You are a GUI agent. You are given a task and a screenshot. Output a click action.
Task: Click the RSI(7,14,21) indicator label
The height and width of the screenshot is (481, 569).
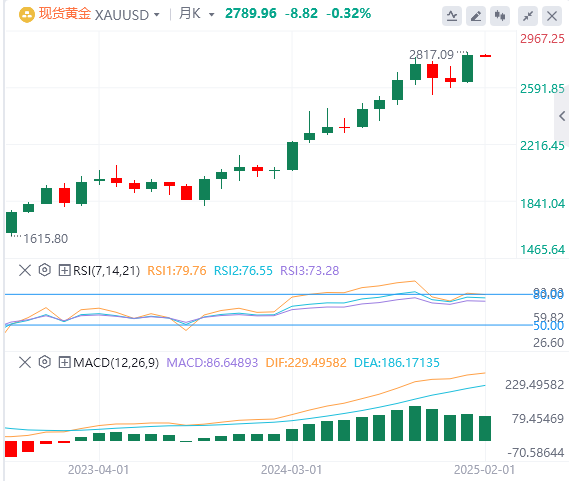(106, 271)
